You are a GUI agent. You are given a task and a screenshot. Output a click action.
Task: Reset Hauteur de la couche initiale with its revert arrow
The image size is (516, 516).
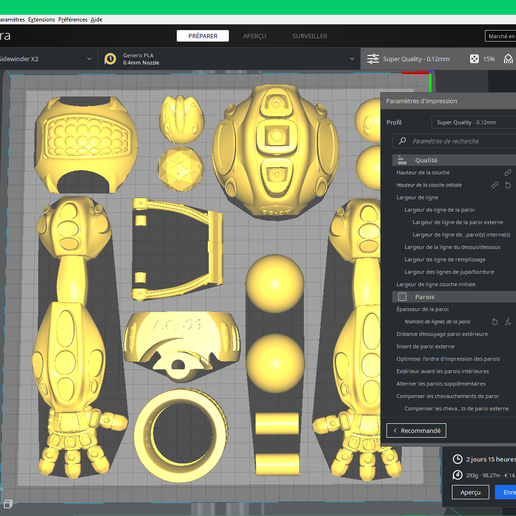pyautogui.click(x=508, y=185)
